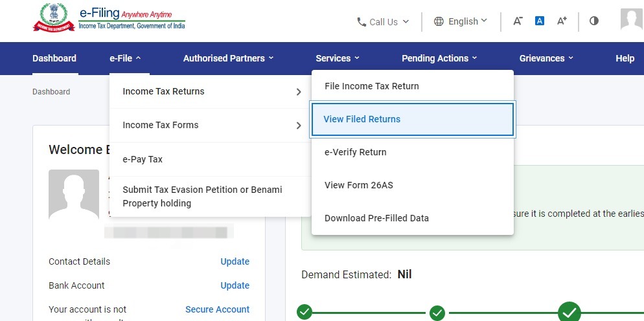
Task: Select the default font size A icon
Action: coord(539,21)
